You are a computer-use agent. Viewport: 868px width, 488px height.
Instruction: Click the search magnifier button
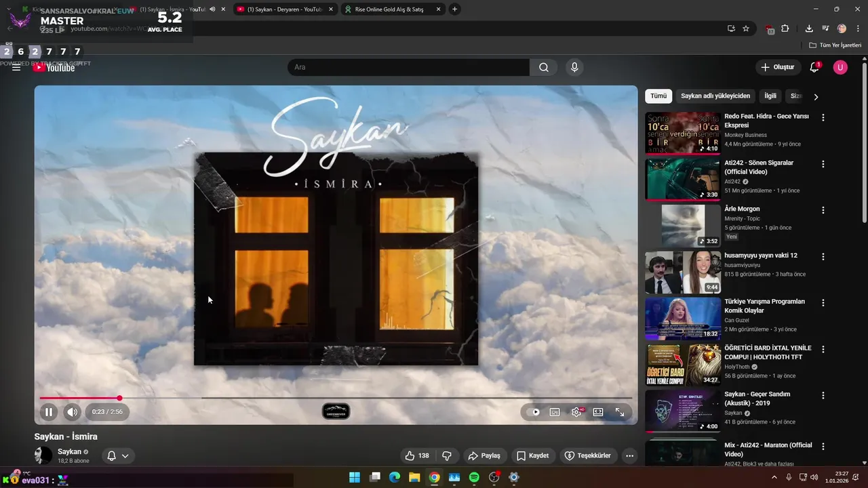(x=544, y=67)
